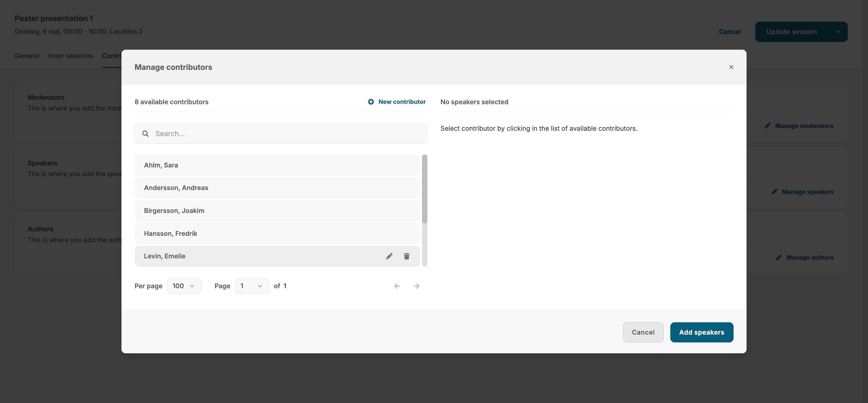The image size is (868, 403).
Task: Open the Page number dropdown
Action: [252, 286]
